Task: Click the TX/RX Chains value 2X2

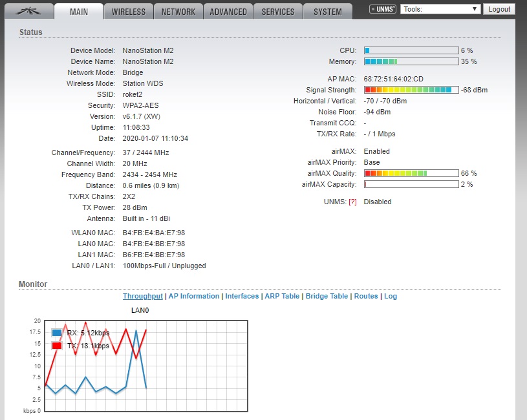Action: pos(129,196)
